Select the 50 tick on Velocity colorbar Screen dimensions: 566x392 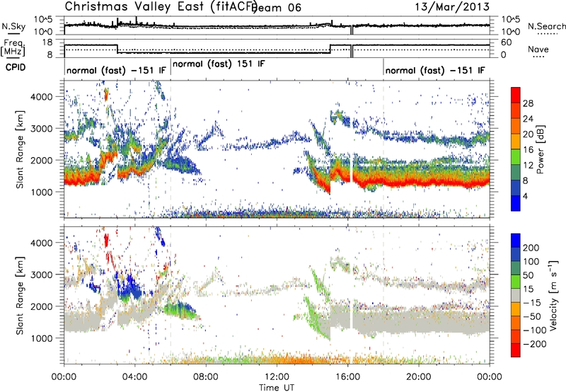point(528,275)
